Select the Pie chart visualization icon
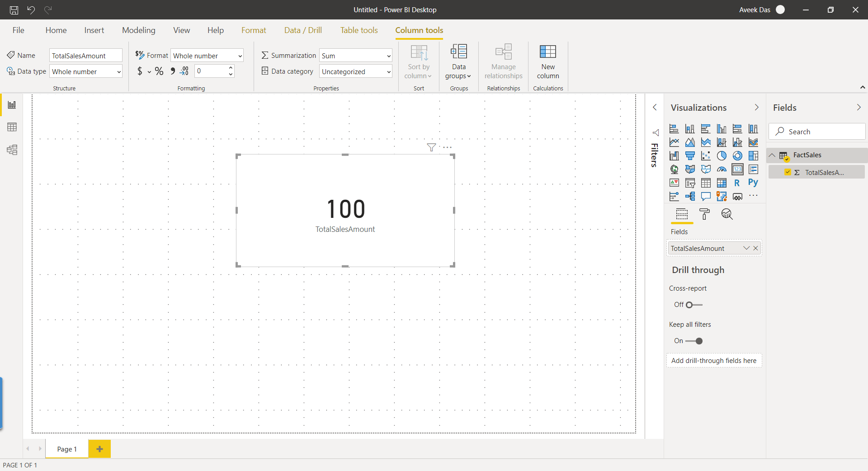 722,156
